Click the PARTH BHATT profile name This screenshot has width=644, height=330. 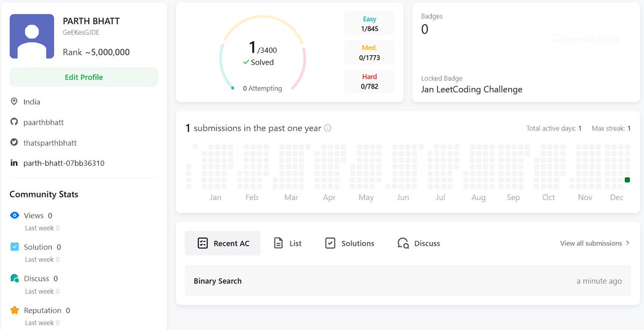coord(91,21)
